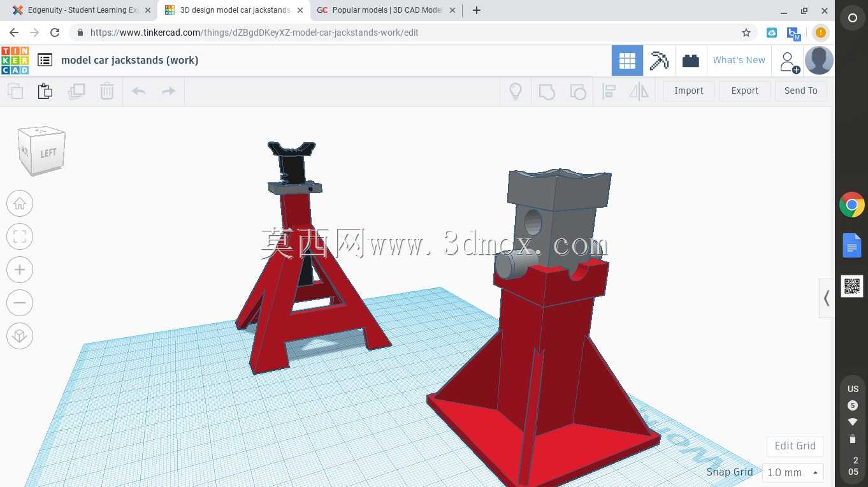The width and height of the screenshot is (868, 487).
Task: Click the Redo arrow
Action: 168,91
